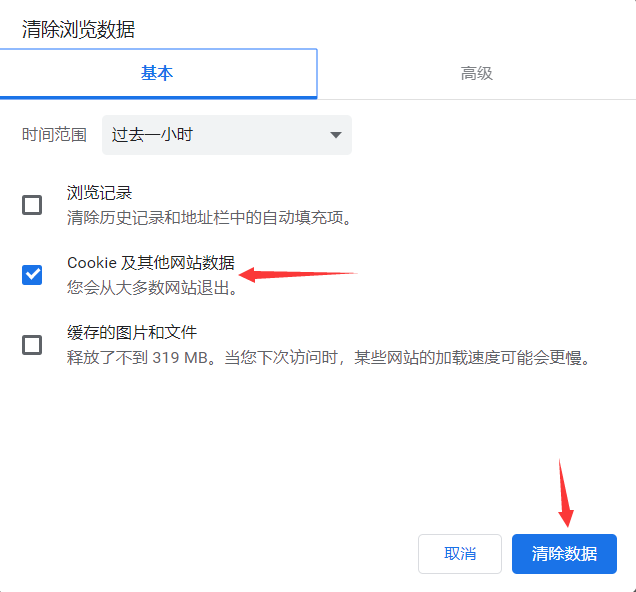636x592 pixels.
Task: Click the red arrow pointing at Cookie option
Action: click(x=298, y=273)
